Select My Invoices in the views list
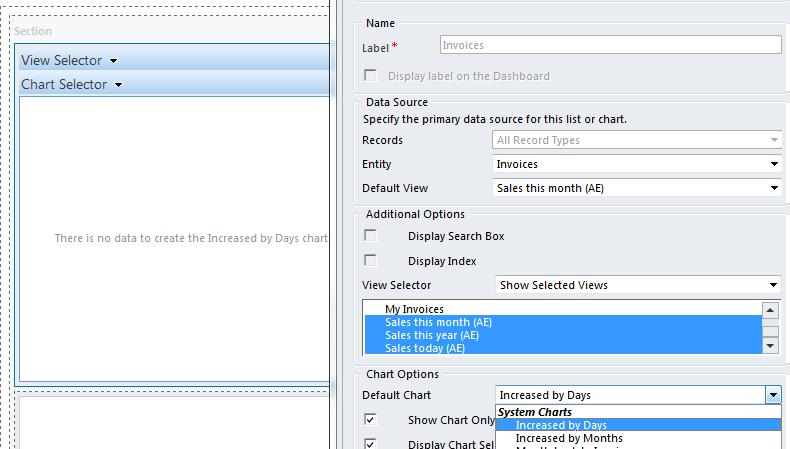 point(415,309)
